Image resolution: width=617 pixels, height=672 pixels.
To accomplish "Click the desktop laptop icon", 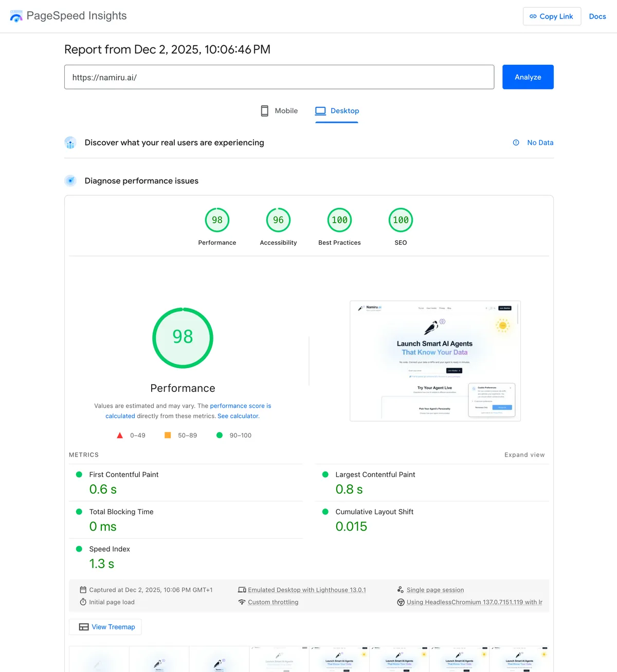I will [x=320, y=111].
